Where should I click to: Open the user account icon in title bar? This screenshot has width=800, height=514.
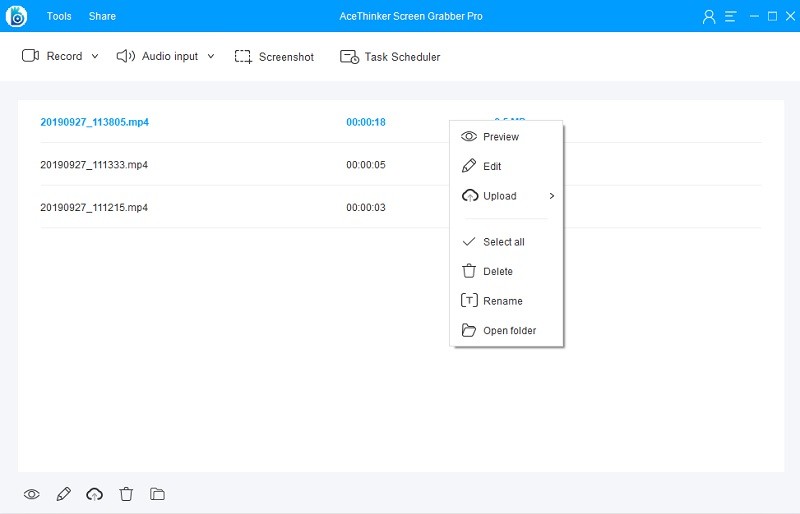point(710,16)
